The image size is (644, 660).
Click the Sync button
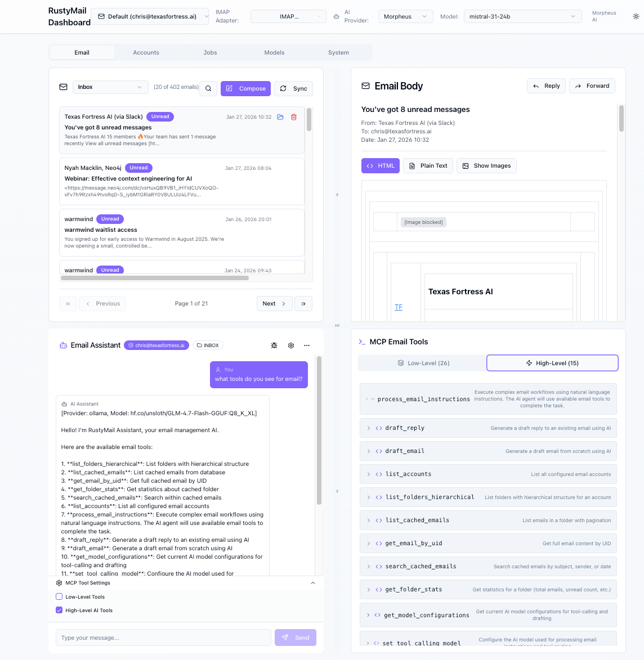(x=293, y=88)
